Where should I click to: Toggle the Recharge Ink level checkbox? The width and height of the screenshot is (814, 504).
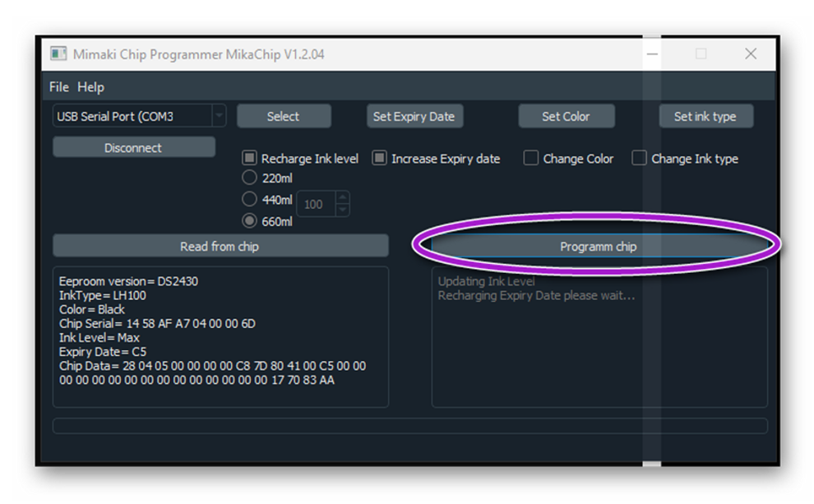click(250, 158)
